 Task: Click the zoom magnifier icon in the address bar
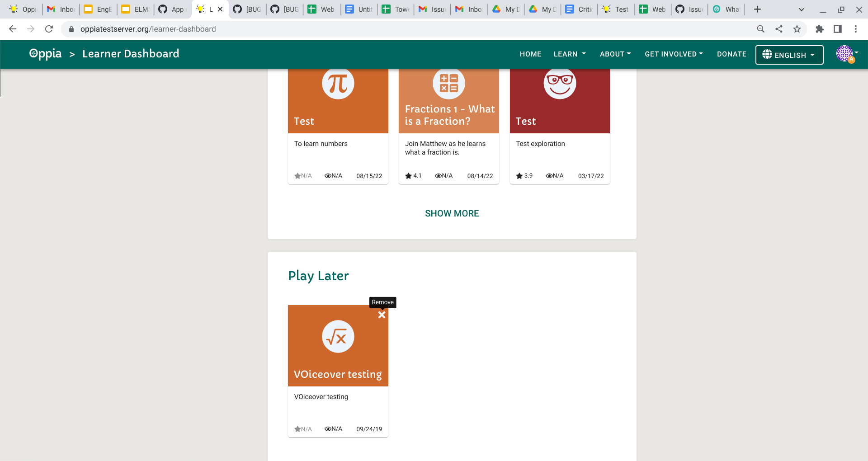pyautogui.click(x=760, y=28)
